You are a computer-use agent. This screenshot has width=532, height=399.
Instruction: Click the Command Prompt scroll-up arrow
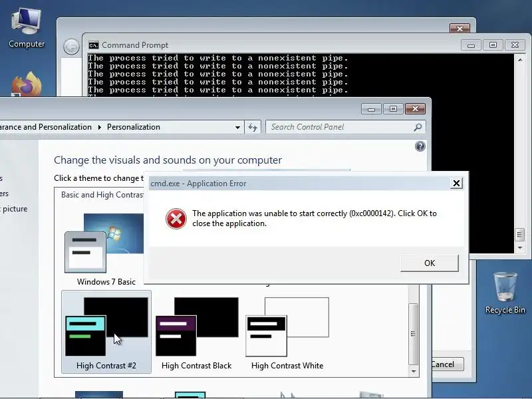point(520,60)
